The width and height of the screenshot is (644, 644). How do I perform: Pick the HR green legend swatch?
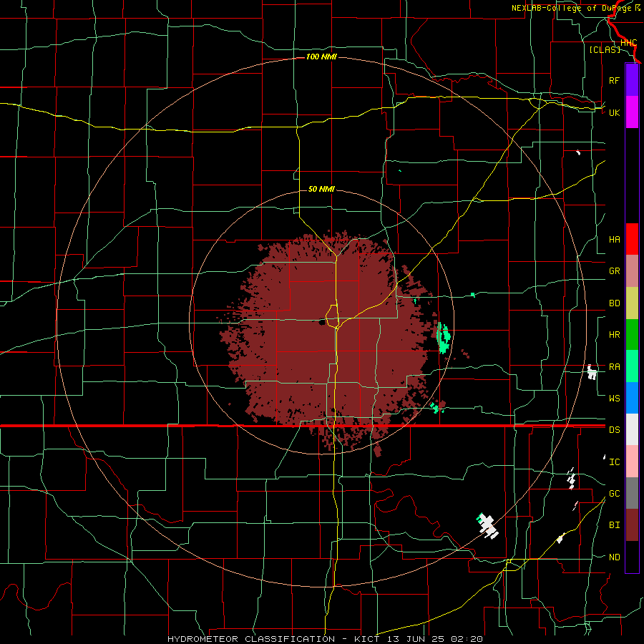[x=632, y=335]
